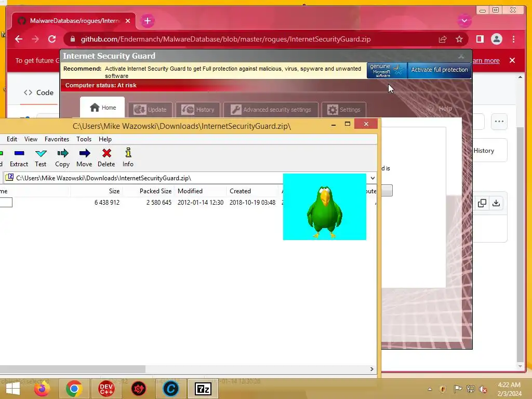This screenshot has width=532, height=399.
Task: Switch to the GitHub Code tab
Action: pyautogui.click(x=38, y=92)
